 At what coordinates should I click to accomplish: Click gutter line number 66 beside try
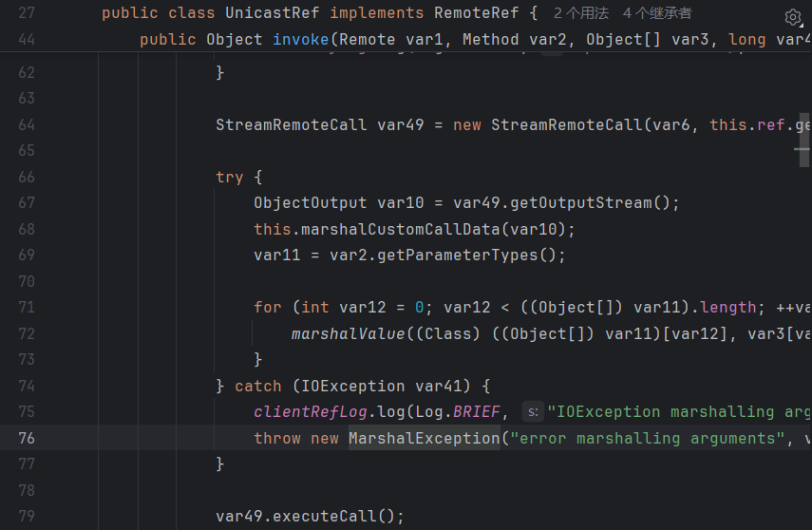26,177
